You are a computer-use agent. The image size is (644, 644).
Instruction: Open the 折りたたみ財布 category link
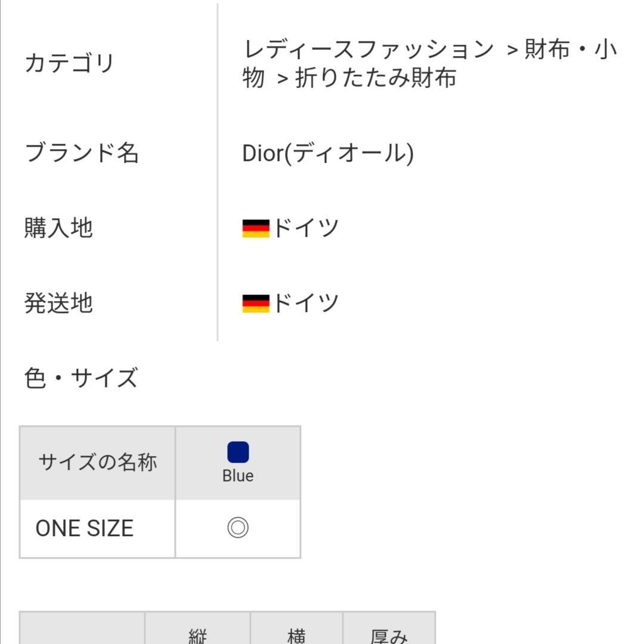[x=376, y=78]
